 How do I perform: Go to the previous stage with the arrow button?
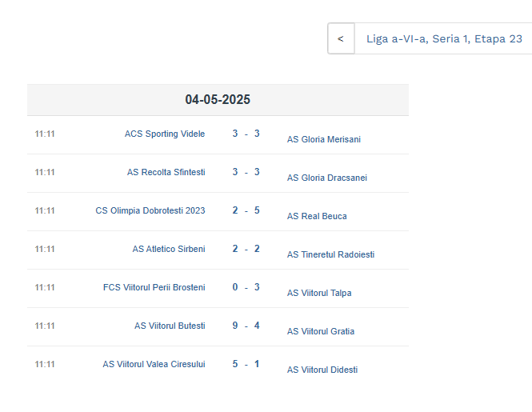pyautogui.click(x=341, y=38)
